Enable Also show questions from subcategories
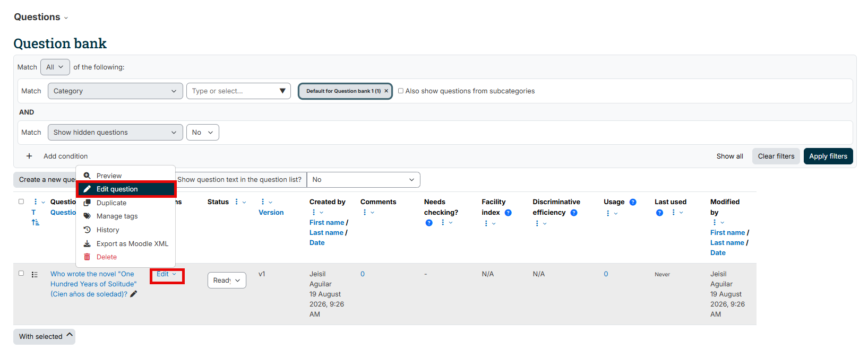 coord(401,91)
